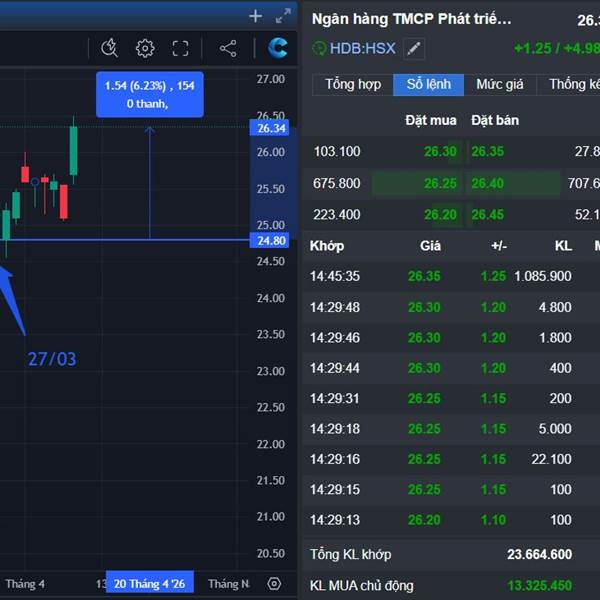Click the share icon in chart toolbar
Image resolution: width=600 pixels, height=600 pixels.
[x=227, y=48]
